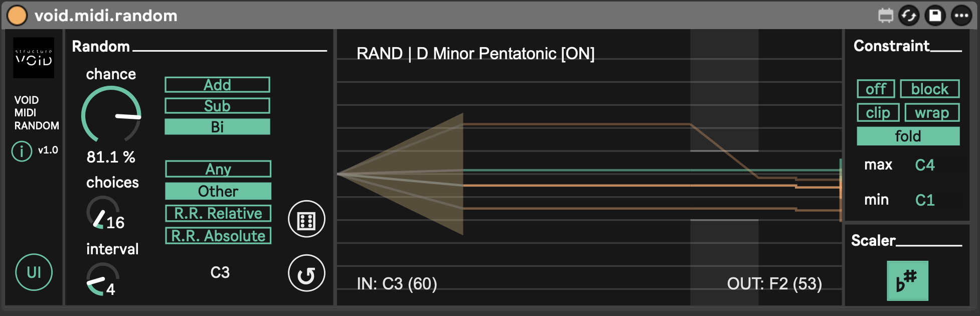Click the circular reset arrow icon
The width and height of the screenshot is (980, 316).
[306, 273]
